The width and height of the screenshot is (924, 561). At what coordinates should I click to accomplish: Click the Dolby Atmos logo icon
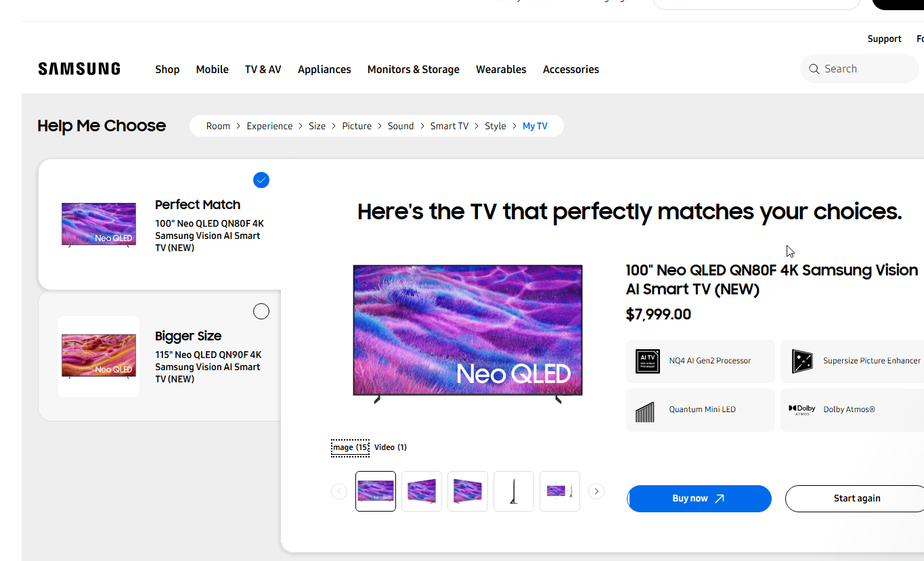[802, 409]
